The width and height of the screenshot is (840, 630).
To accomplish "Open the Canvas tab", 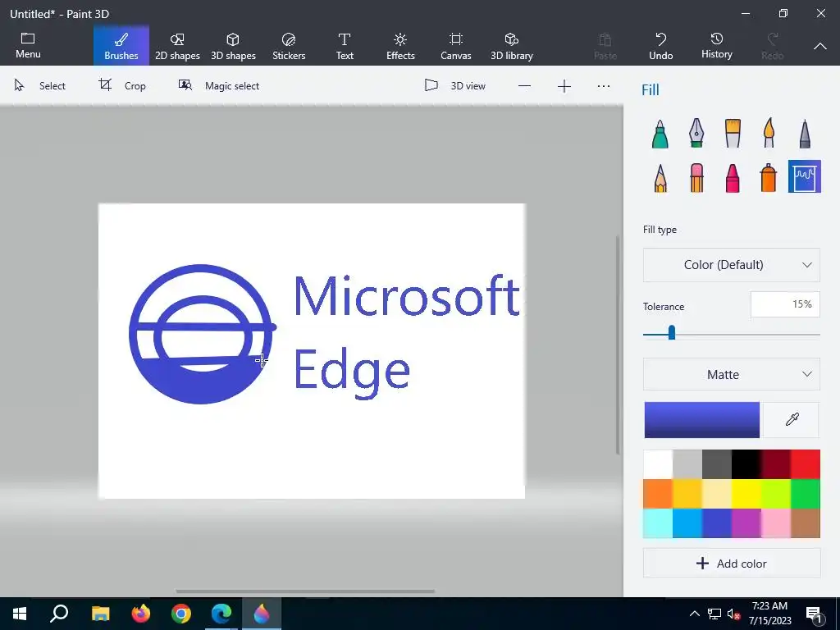I will click(x=456, y=46).
